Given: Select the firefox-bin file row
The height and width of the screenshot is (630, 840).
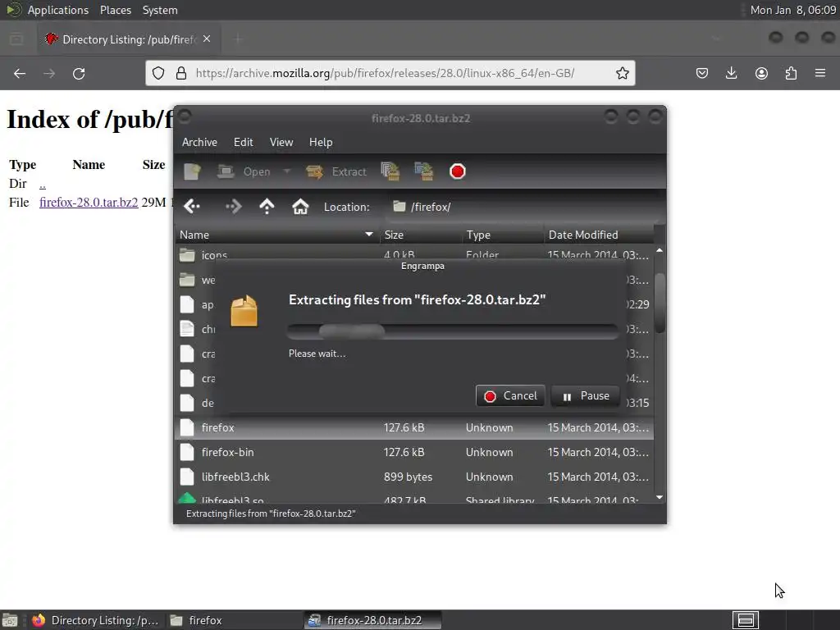Looking at the screenshot, I should coord(414,452).
